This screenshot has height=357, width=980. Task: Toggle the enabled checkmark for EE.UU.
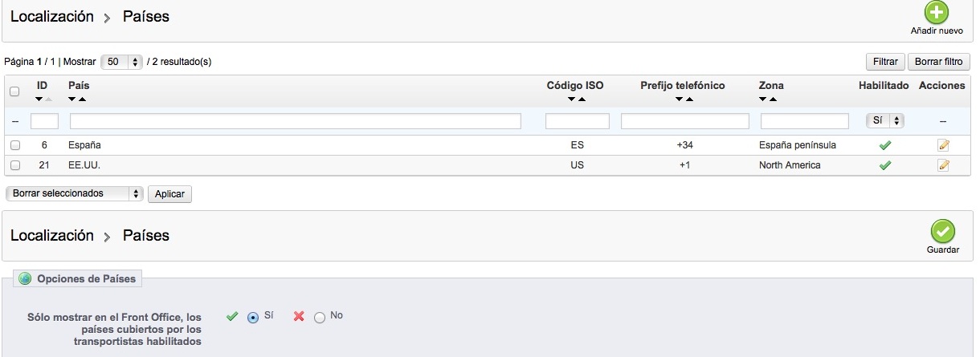pyautogui.click(x=885, y=165)
